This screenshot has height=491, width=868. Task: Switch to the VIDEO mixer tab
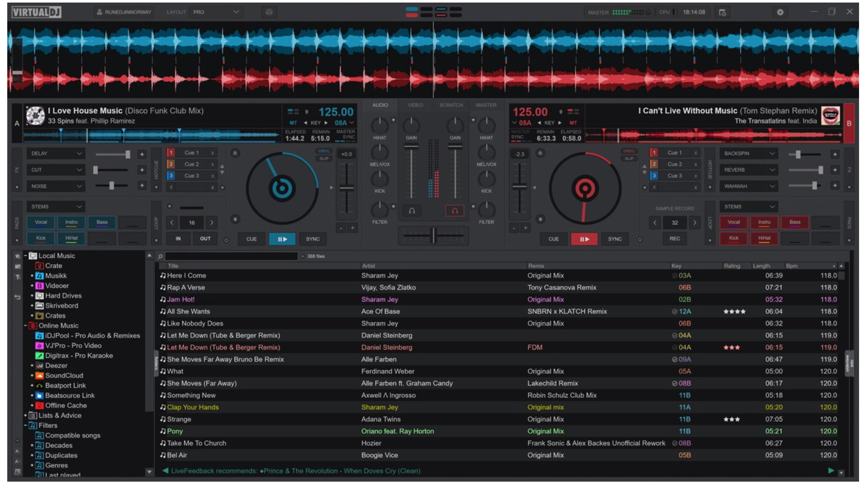point(415,105)
